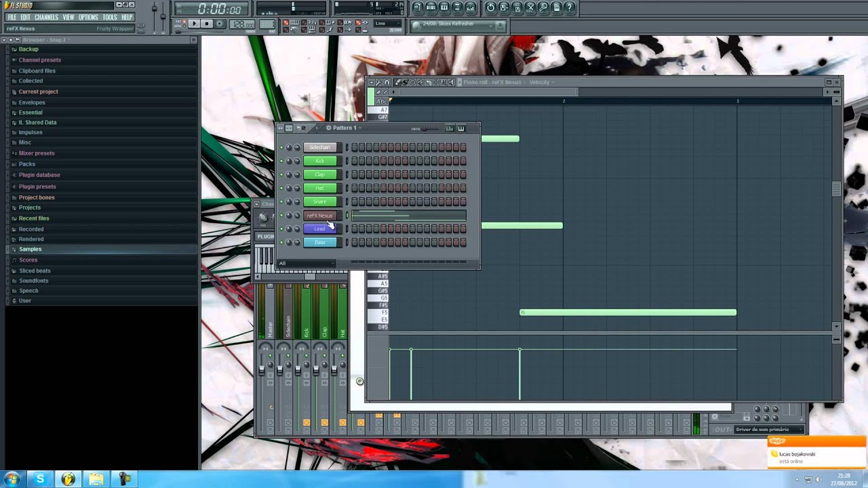
Task: Mute the Snare channel via its green LED
Action: [281, 201]
